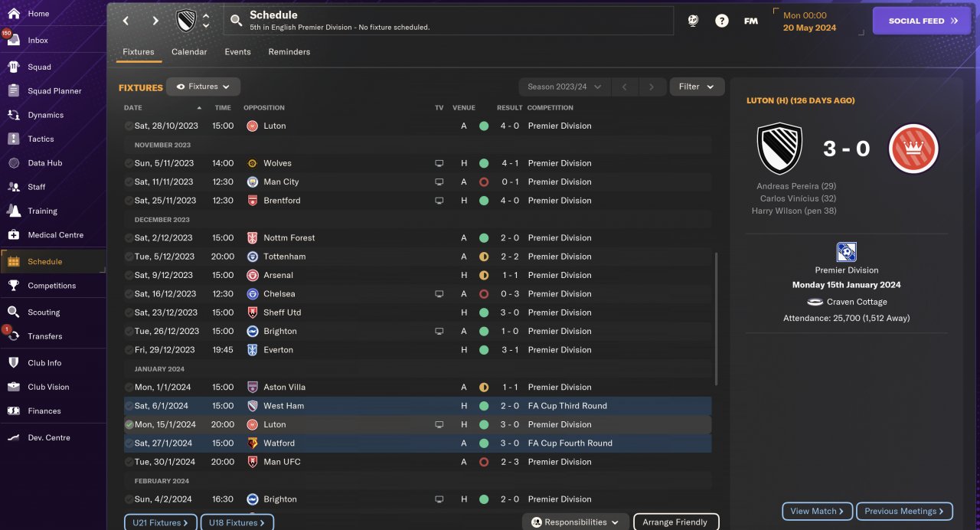Image resolution: width=980 pixels, height=530 pixels.
Task: Navigate back with the left arrow
Action: tap(126, 21)
